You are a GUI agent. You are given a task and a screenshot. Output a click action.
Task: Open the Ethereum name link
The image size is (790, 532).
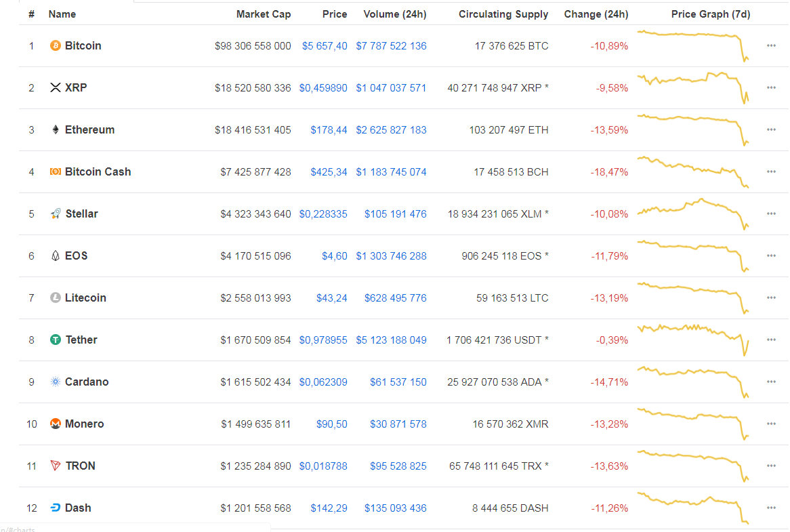(x=89, y=130)
